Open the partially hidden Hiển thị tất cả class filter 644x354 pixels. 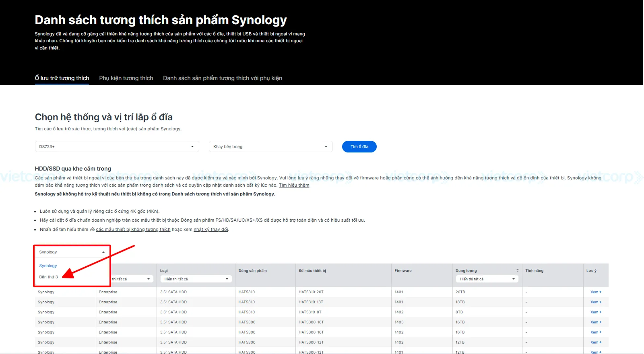pos(132,279)
